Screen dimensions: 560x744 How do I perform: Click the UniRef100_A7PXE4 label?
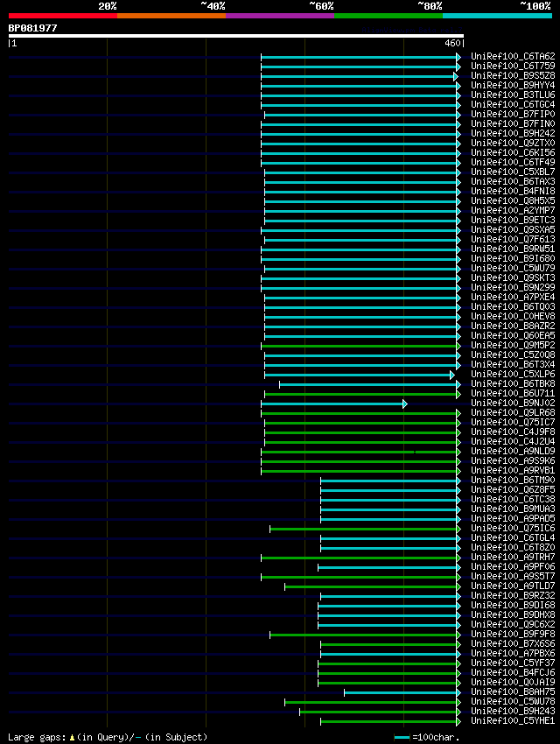(513, 297)
